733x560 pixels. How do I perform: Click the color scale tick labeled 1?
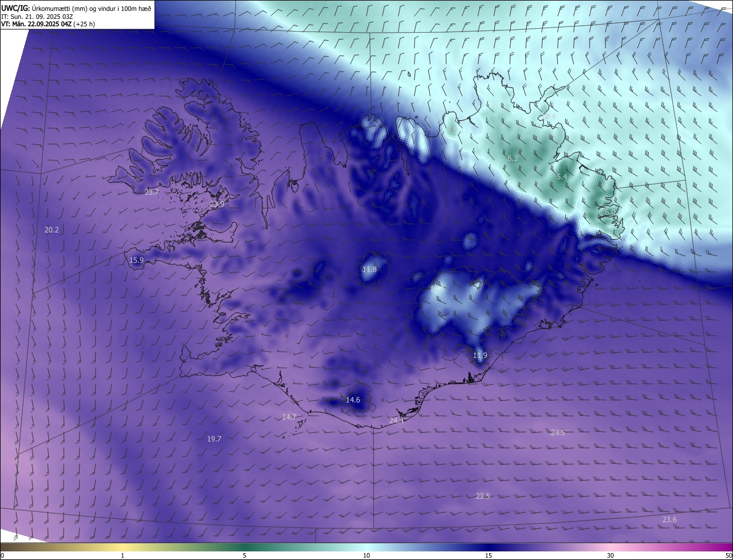[x=123, y=555]
